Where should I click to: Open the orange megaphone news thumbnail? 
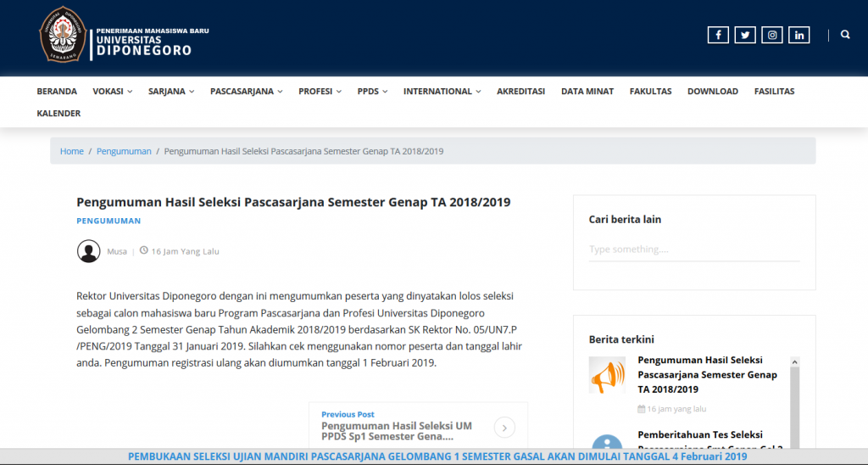[607, 374]
